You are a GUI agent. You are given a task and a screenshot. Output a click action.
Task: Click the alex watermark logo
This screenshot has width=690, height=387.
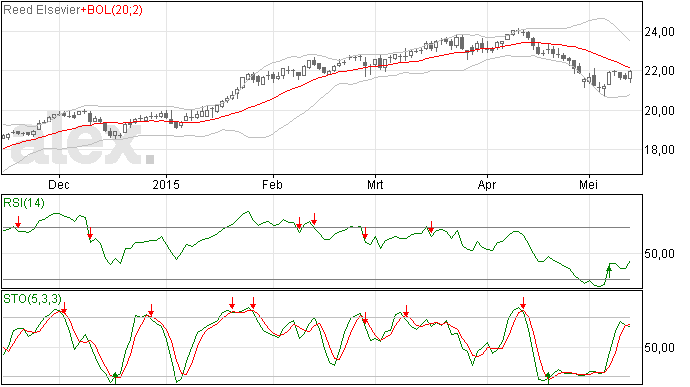(83, 141)
